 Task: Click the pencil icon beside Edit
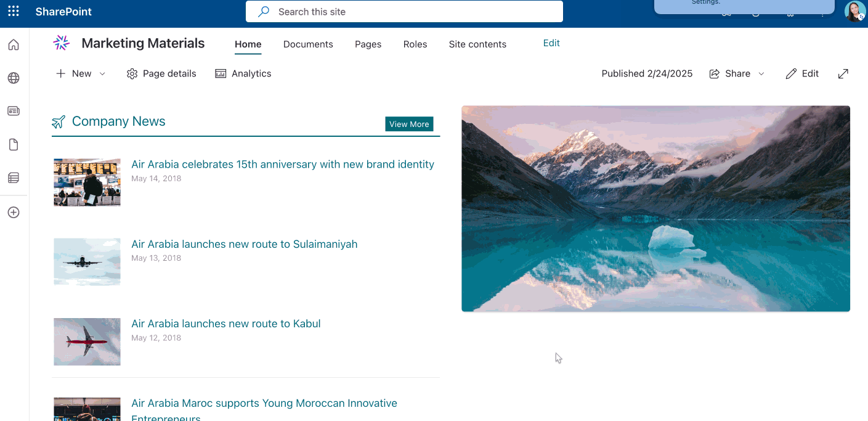(791, 74)
